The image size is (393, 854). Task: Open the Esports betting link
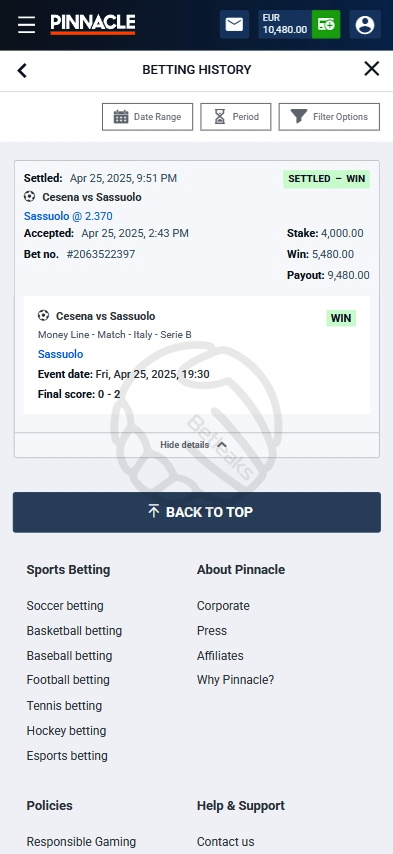67,755
